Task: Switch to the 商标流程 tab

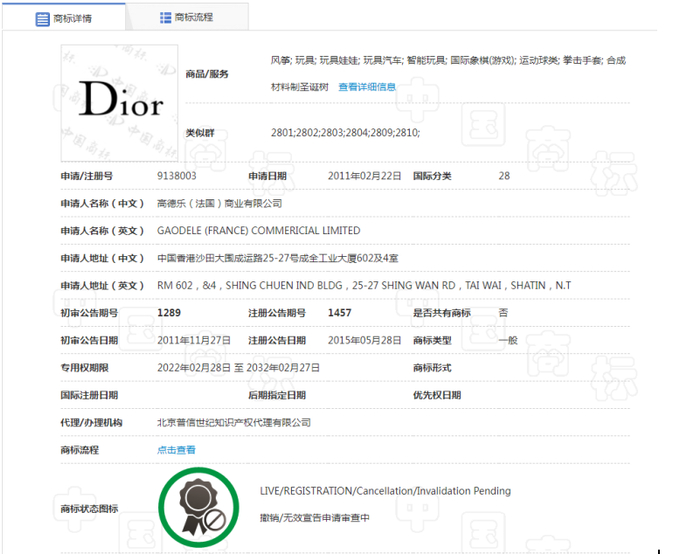Action: click(187, 17)
